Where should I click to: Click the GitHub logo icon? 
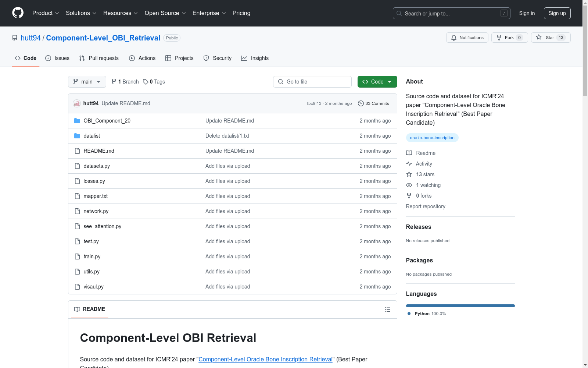point(18,13)
